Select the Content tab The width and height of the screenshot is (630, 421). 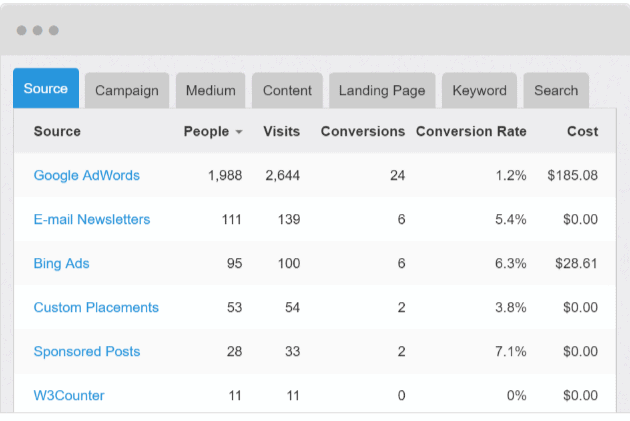[287, 90]
